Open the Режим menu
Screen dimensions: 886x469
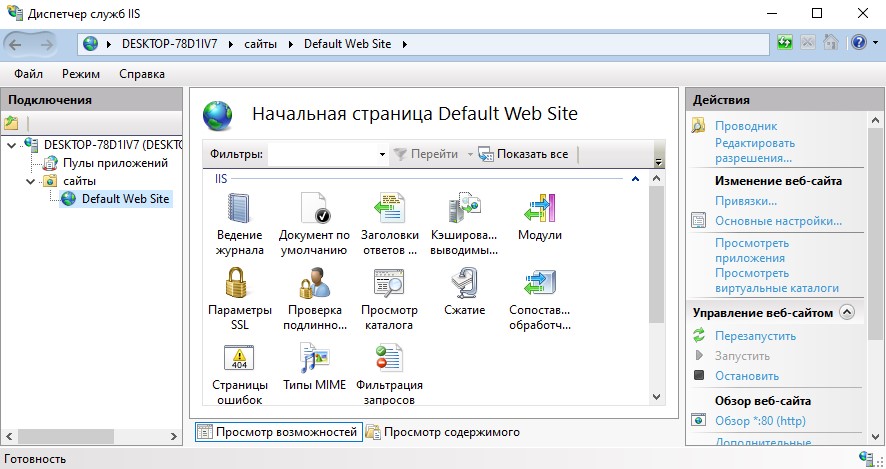tap(81, 74)
